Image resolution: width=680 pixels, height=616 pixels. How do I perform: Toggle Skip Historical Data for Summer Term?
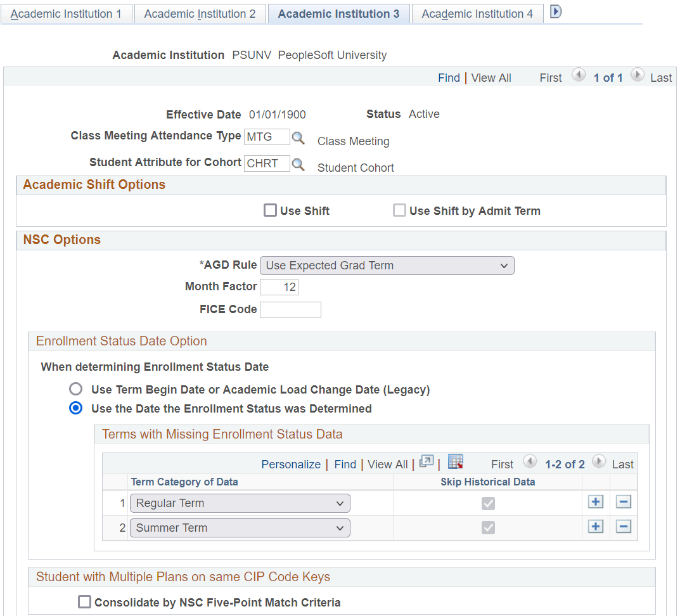[488, 527]
